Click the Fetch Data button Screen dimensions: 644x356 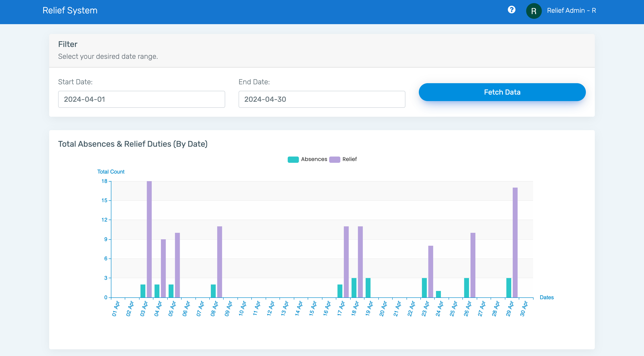point(502,92)
